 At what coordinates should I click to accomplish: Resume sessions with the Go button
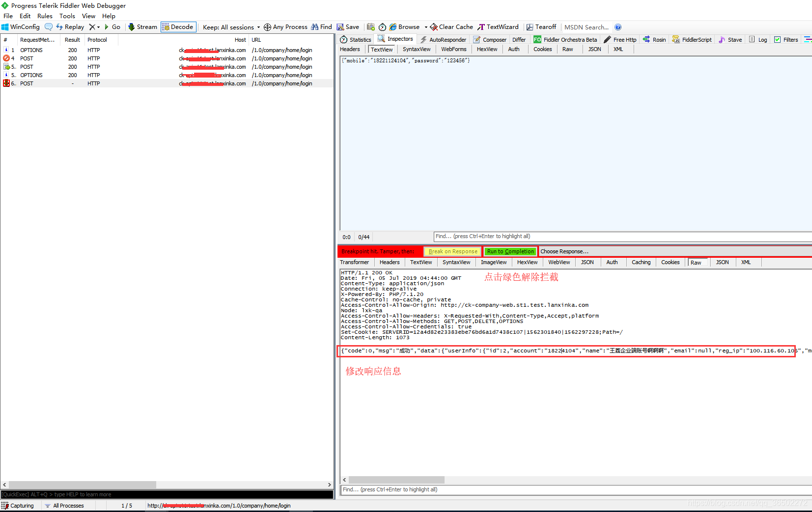tap(112, 27)
